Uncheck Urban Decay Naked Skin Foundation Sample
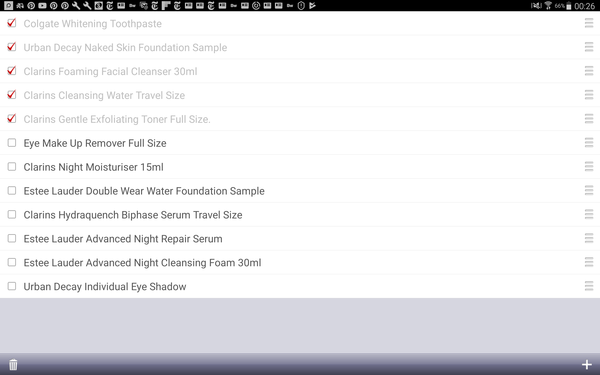 coord(12,47)
